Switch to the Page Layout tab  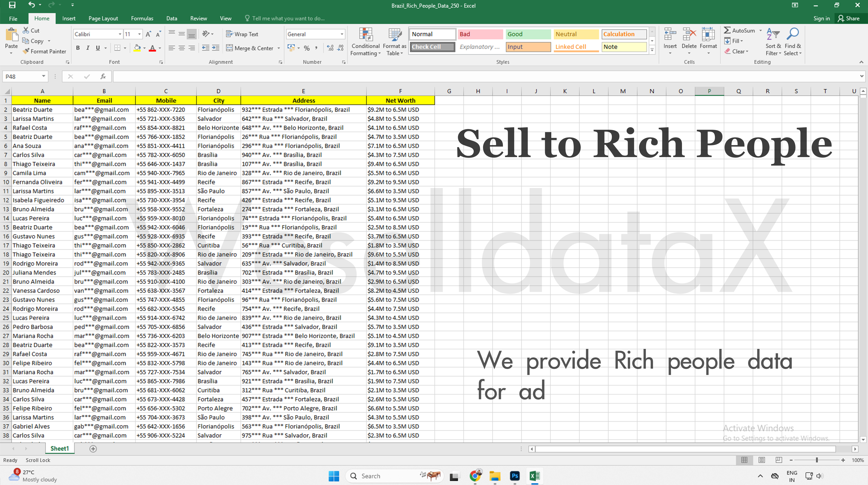tap(103, 18)
